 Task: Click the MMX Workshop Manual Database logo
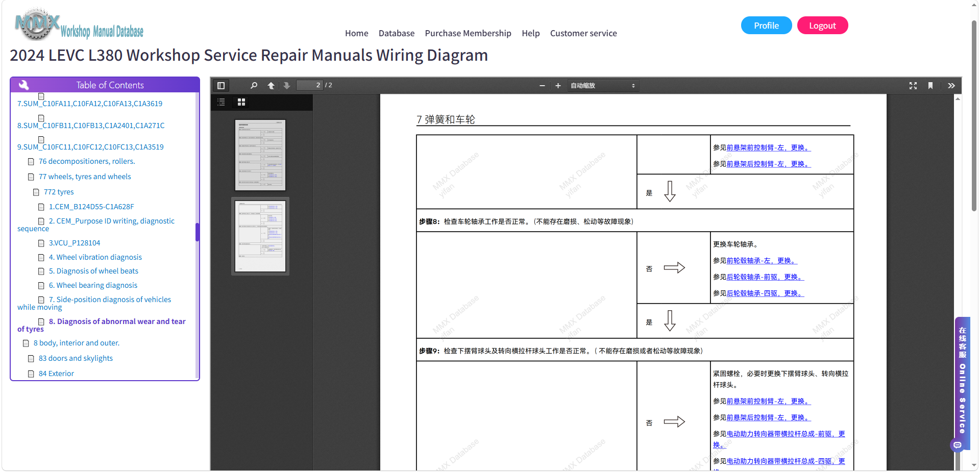pyautogui.click(x=79, y=24)
